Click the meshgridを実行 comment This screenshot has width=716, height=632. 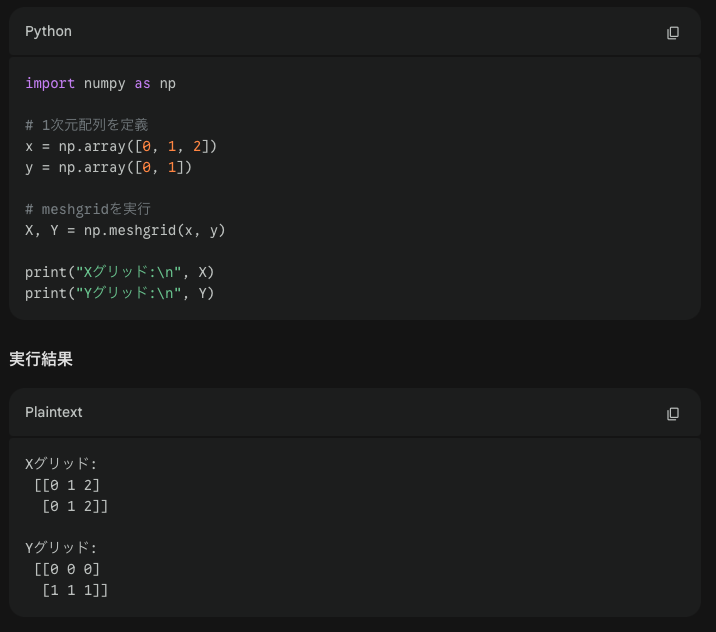pyautogui.click(x=88, y=209)
